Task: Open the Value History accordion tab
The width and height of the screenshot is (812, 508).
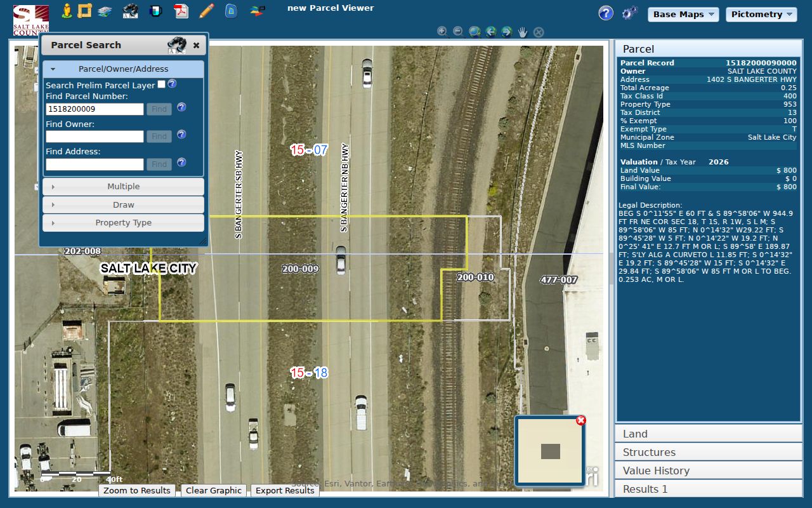Action: pyautogui.click(x=708, y=471)
